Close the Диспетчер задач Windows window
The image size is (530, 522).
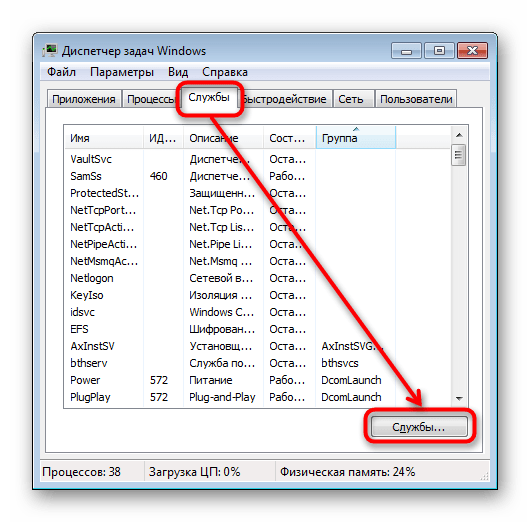coord(473,51)
